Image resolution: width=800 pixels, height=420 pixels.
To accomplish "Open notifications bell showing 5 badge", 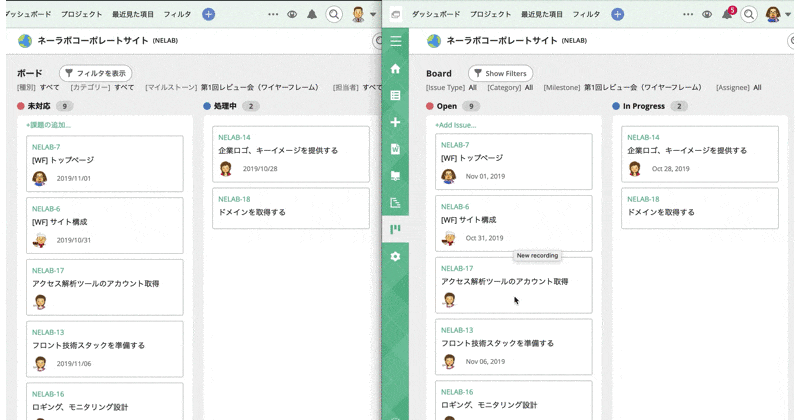I will pyautogui.click(x=727, y=15).
